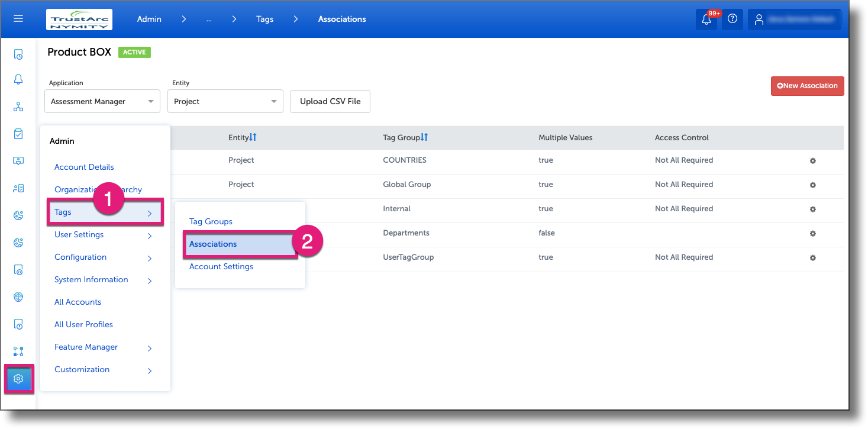Click Associations in breadcrumb
This screenshot has width=868, height=429.
342,19
